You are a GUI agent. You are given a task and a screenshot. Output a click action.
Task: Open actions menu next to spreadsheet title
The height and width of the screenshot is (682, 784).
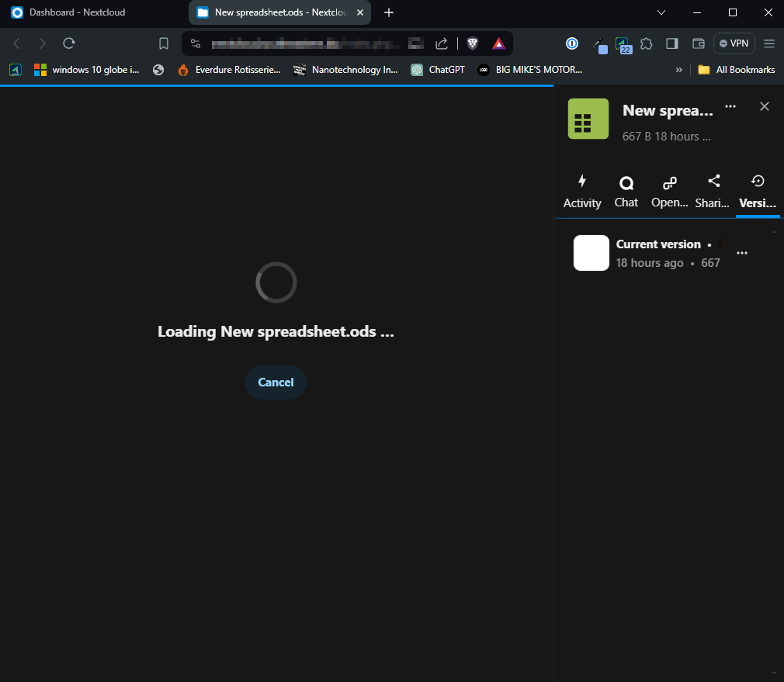(x=730, y=107)
